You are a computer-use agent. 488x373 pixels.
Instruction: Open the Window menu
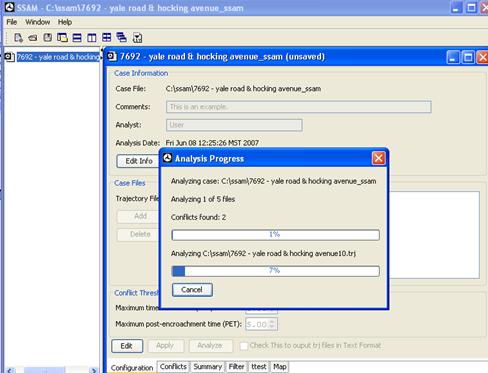click(38, 22)
